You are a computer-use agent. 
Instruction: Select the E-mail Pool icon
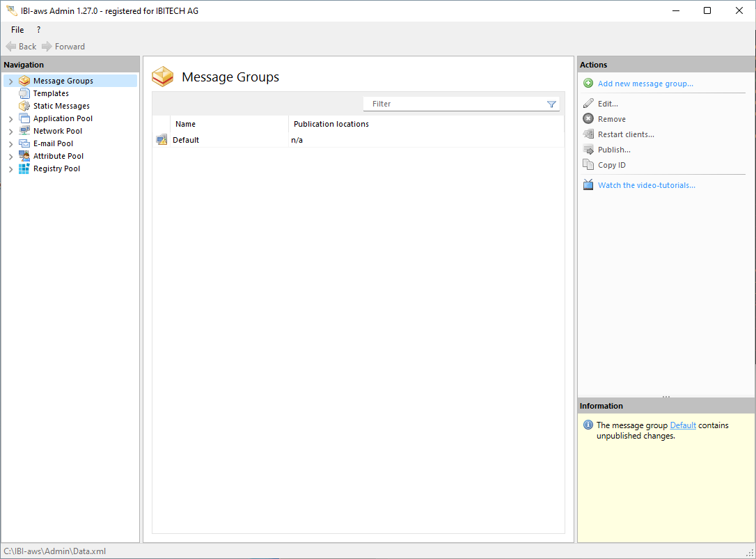24,143
